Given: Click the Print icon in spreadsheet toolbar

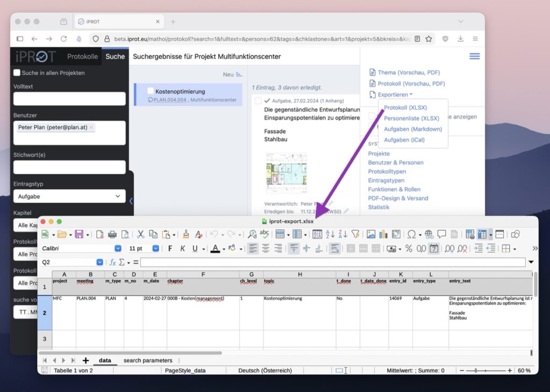Looking at the screenshot, I should pos(112,234).
